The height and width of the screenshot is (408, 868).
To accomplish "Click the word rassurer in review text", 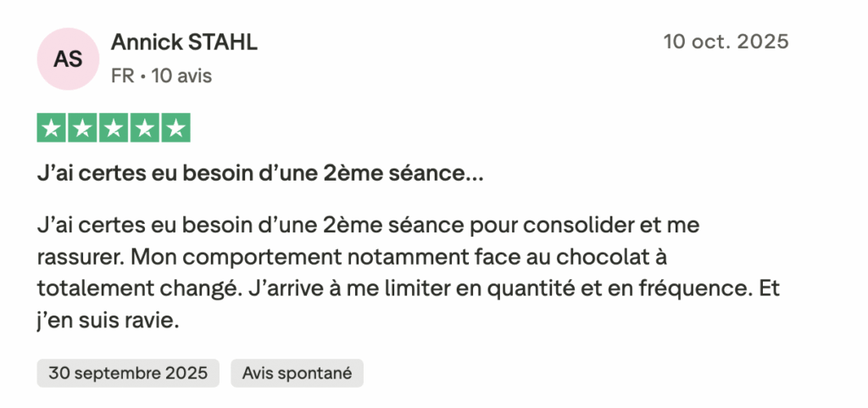I will (x=81, y=256).
